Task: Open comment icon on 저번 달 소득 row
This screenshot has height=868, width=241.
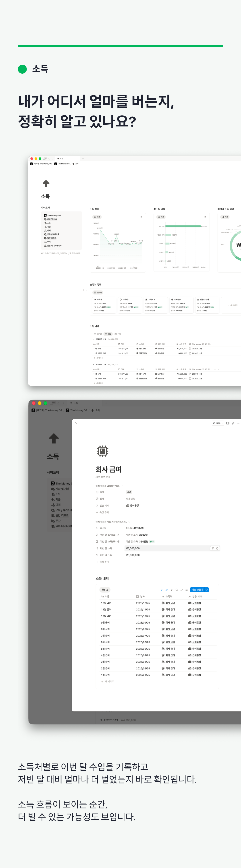Action: coord(213,548)
